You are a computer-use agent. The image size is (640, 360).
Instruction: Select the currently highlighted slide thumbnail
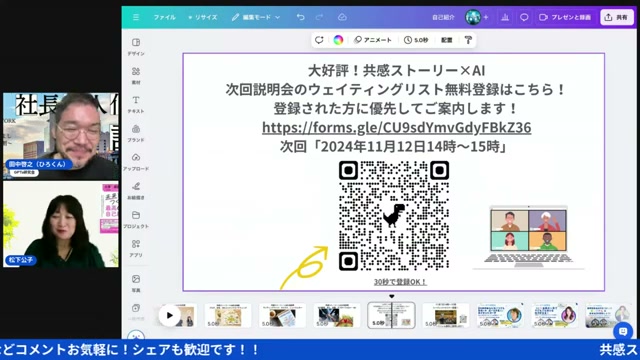click(x=391, y=315)
